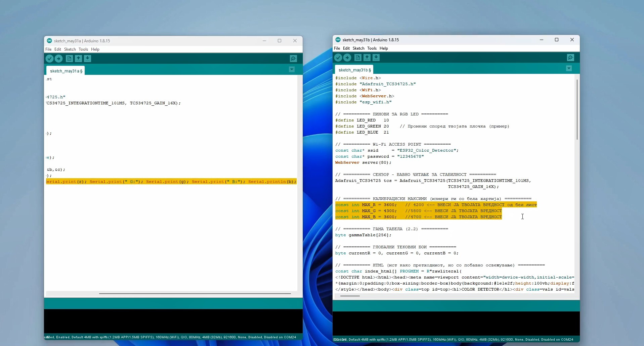
Task: Click the #include "Adafruit_TCS34725.h" line
Action: [375, 84]
